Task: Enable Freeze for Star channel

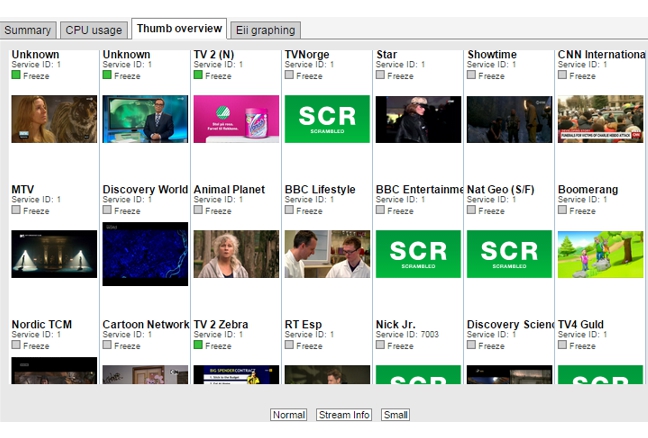Action: click(x=380, y=75)
